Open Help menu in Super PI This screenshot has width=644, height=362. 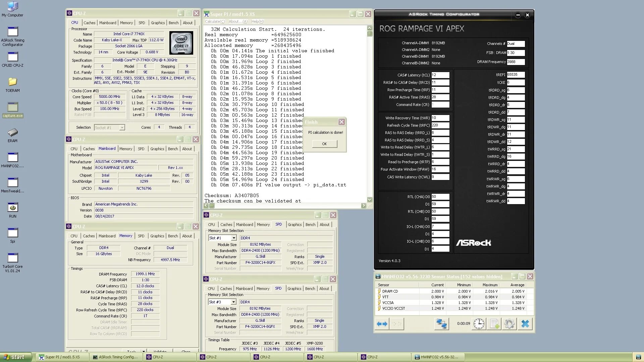(257, 21)
